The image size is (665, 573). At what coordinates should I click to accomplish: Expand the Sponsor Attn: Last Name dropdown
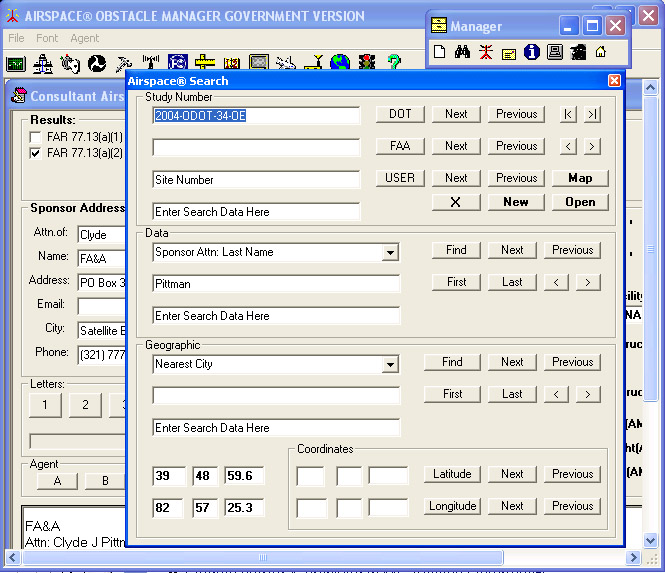point(390,253)
